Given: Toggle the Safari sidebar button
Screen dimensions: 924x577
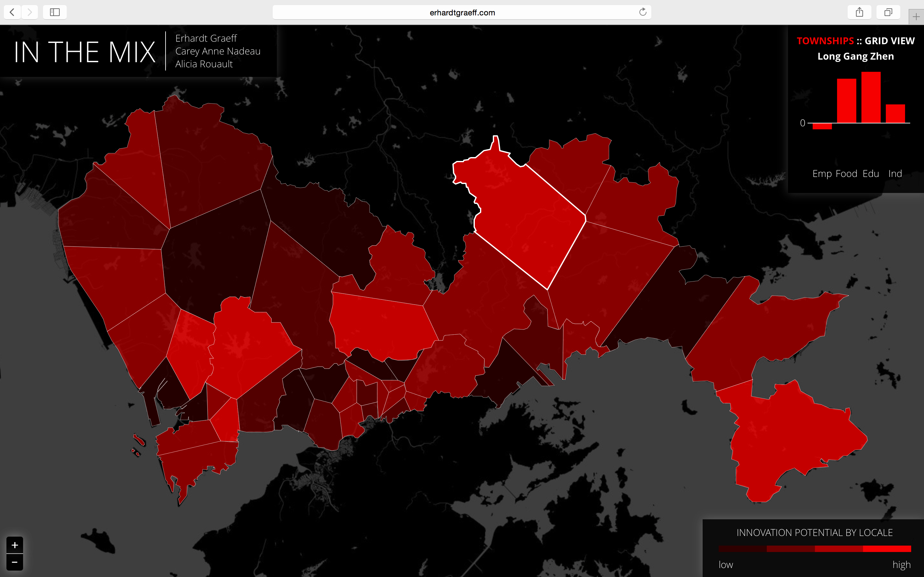Looking at the screenshot, I should pyautogui.click(x=55, y=12).
